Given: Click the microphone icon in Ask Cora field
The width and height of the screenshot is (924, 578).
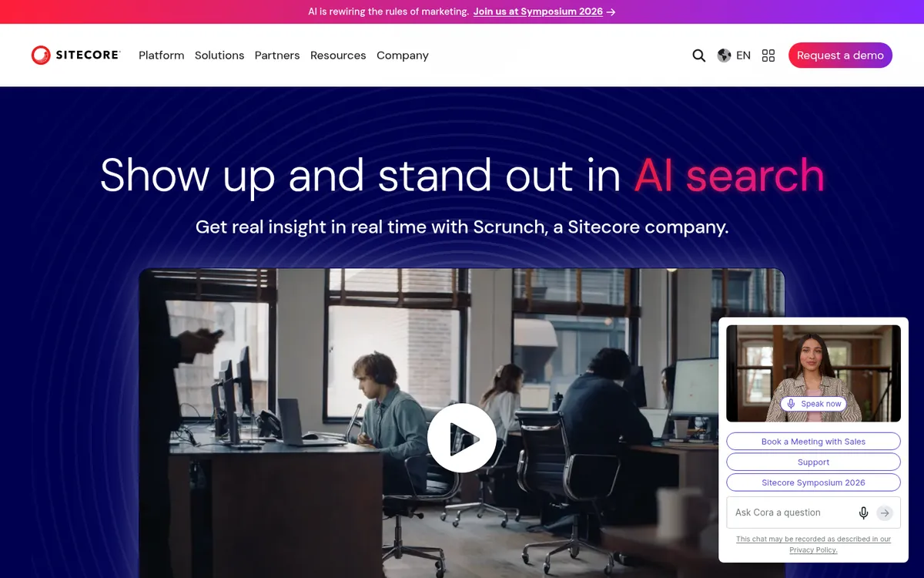Looking at the screenshot, I should [864, 512].
